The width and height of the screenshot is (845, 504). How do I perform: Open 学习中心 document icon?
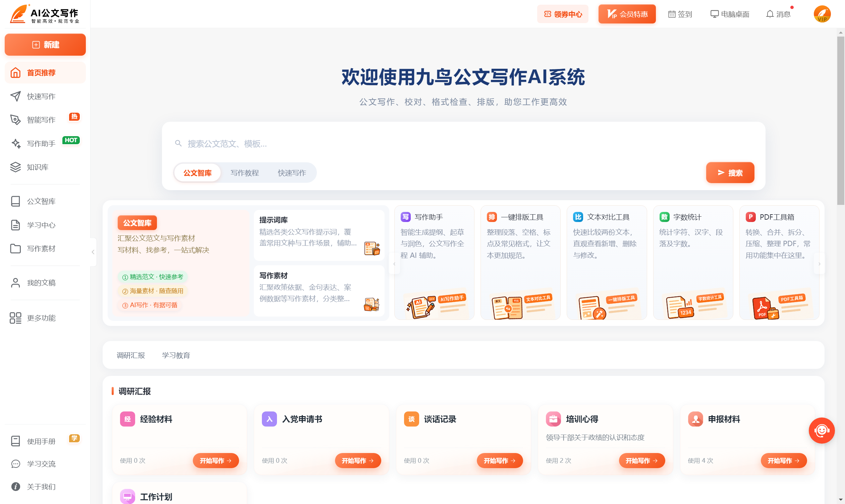[15, 225]
